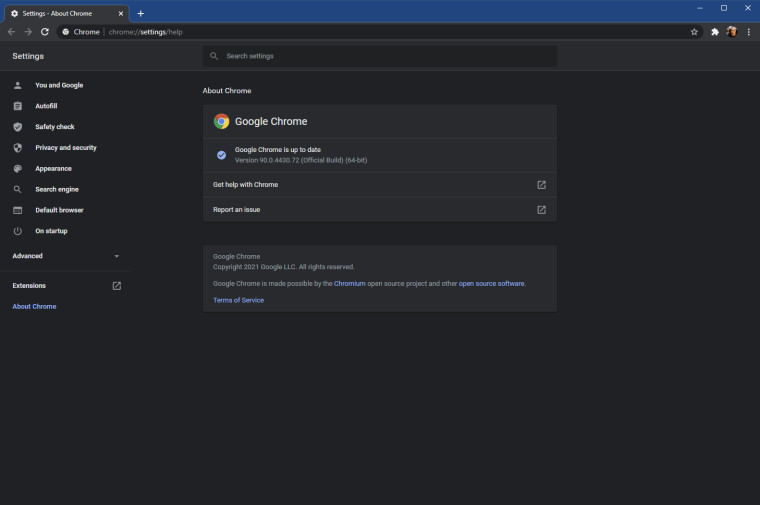This screenshot has width=760, height=505.
Task: Open the profile avatar menu
Action: [x=731, y=32]
